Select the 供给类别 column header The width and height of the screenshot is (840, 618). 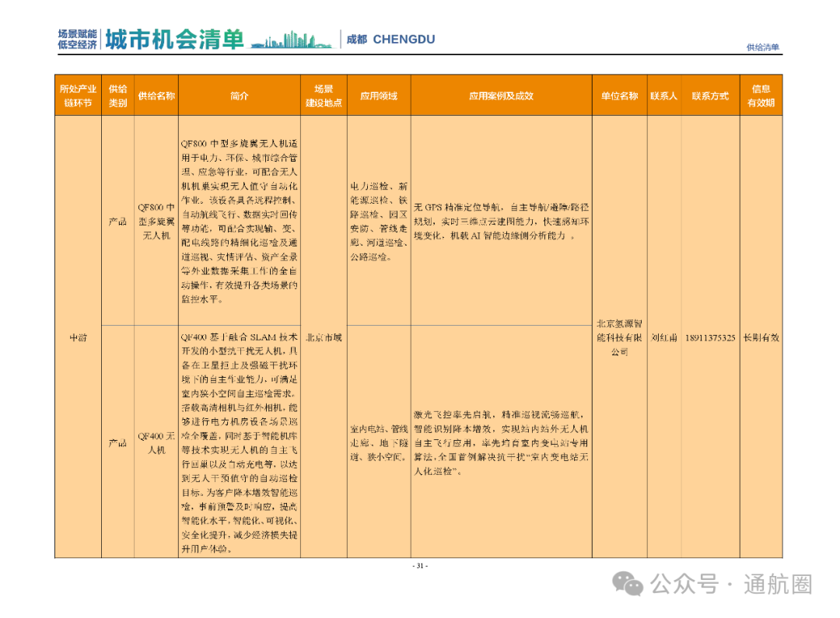pos(118,96)
